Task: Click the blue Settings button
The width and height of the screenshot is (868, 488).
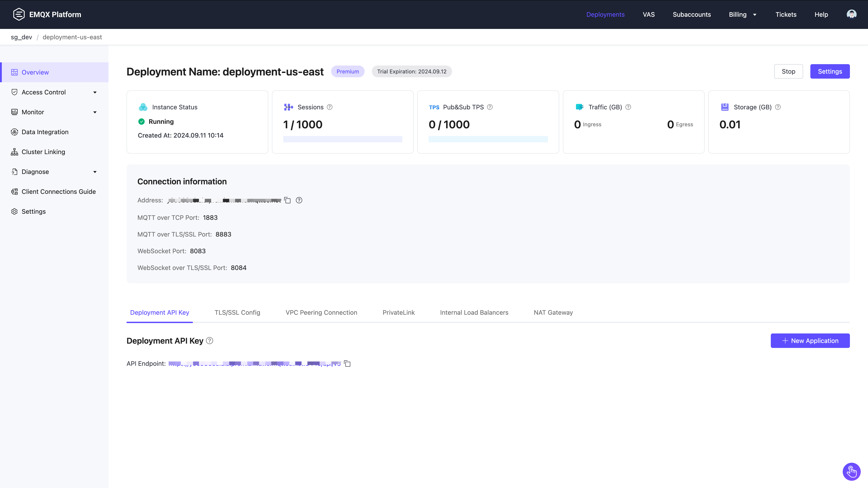Action: [830, 71]
